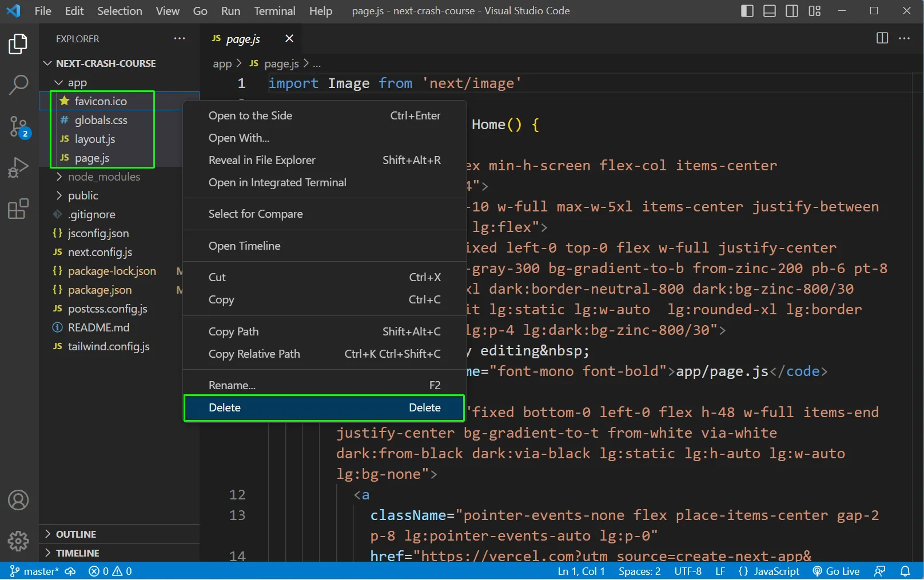
Task: Open the Accounts menu icon
Action: coord(18,500)
